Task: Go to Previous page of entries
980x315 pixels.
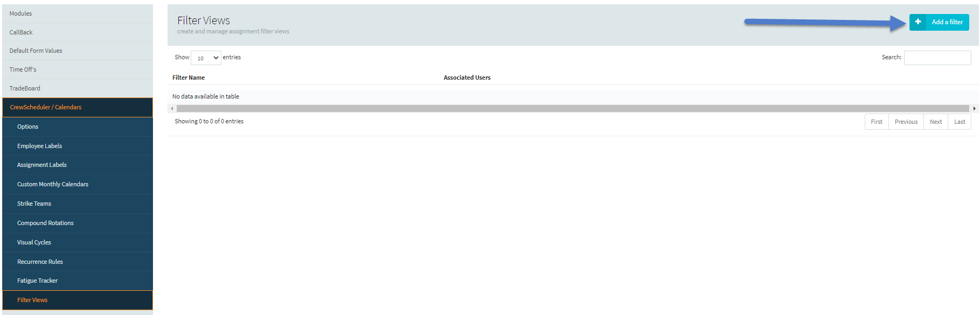Action: pos(906,122)
